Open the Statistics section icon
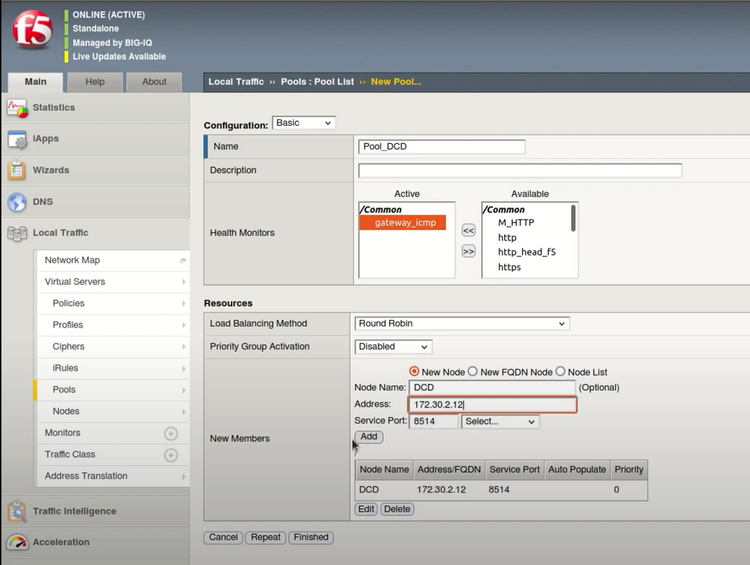Screen dimensions: 750x565 (x=17, y=108)
